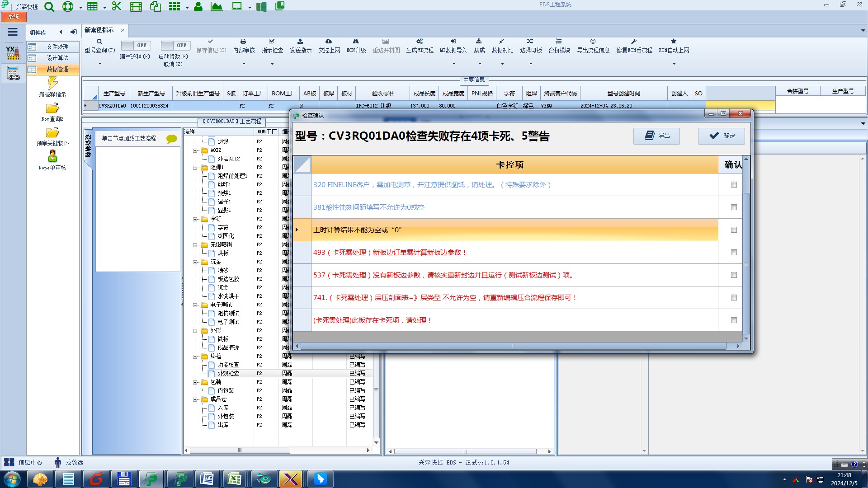Collapse the 电子测试 tree folder
Image resolution: width=868 pixels, height=488 pixels.
pyautogui.click(x=196, y=305)
